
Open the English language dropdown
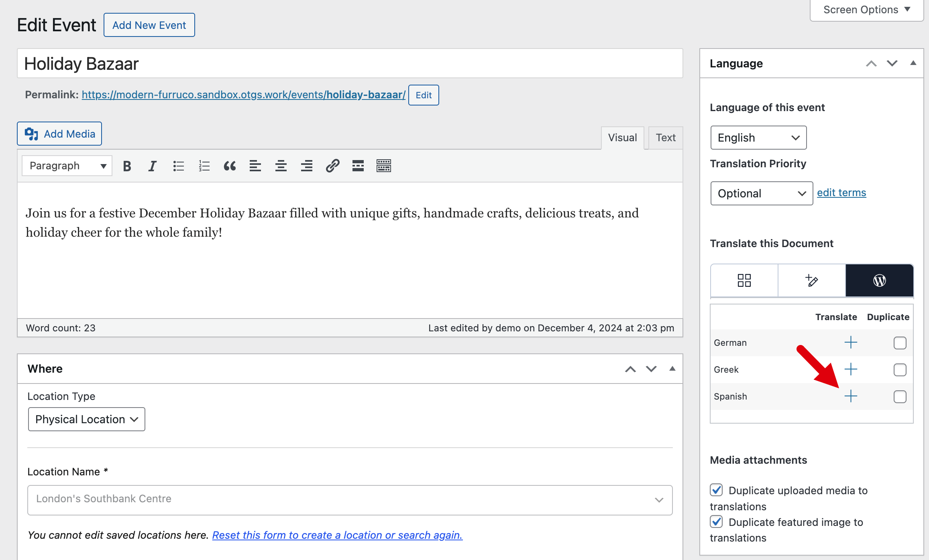pyautogui.click(x=758, y=138)
